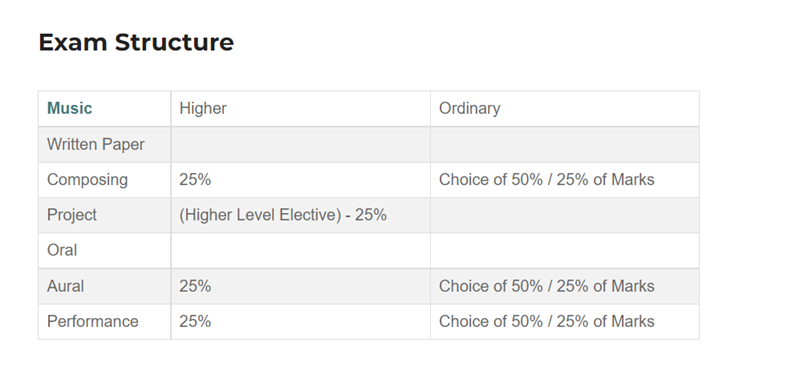Open the Music link in table header

[70, 108]
